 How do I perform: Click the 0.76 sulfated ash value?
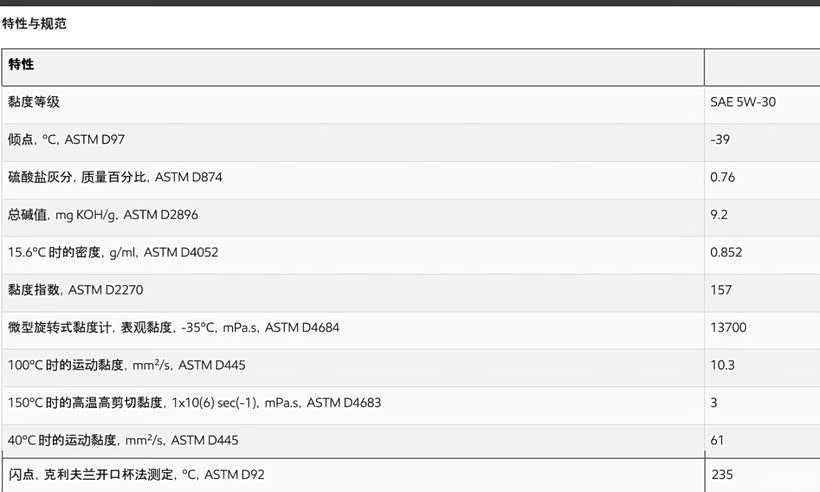(x=723, y=177)
